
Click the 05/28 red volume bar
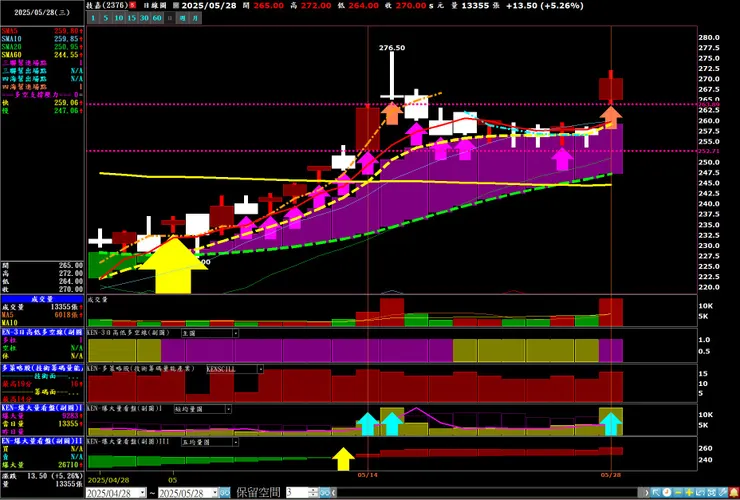(611, 312)
